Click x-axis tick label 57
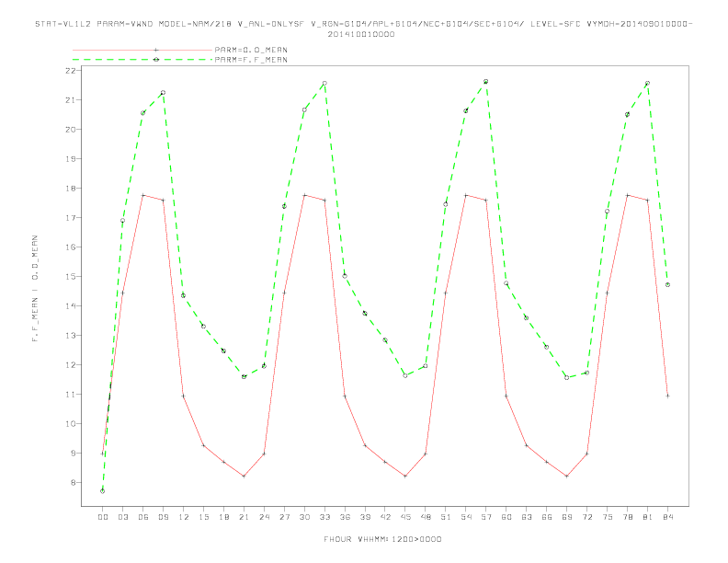The width and height of the screenshot is (728, 563). 486,517
